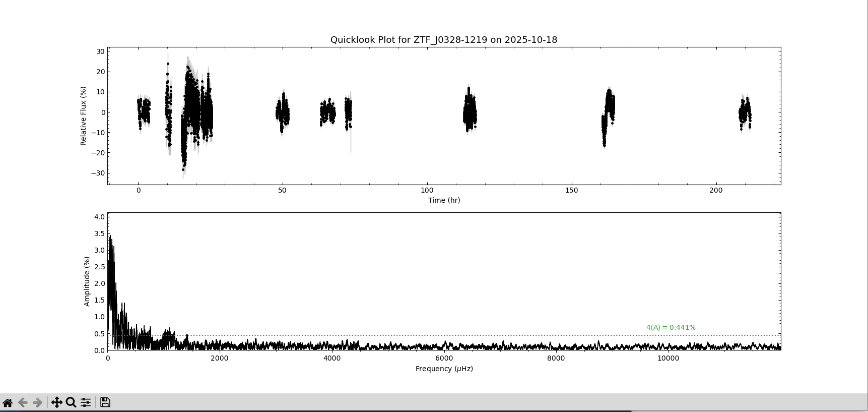The image size is (868, 412).
Task: Click the "Frequency (μHz)" axis label
Action: tap(444, 369)
